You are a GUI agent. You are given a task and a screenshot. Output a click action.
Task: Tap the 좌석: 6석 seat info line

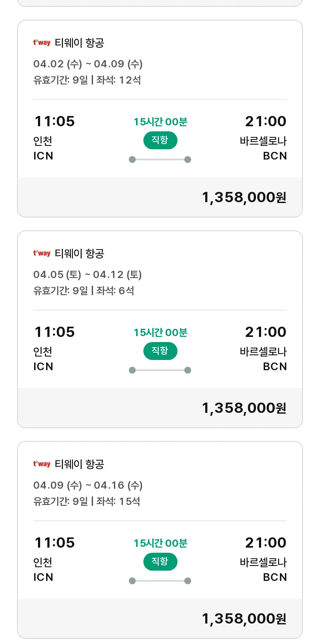(x=115, y=290)
